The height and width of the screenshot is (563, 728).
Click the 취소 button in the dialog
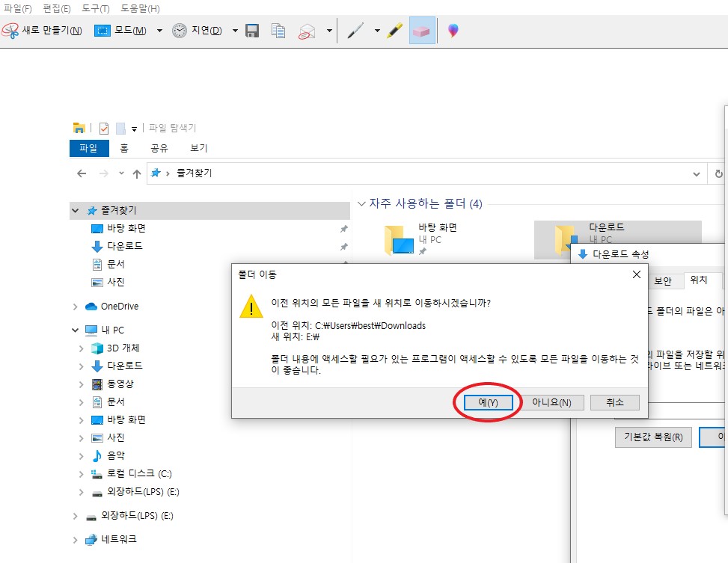pyautogui.click(x=615, y=402)
